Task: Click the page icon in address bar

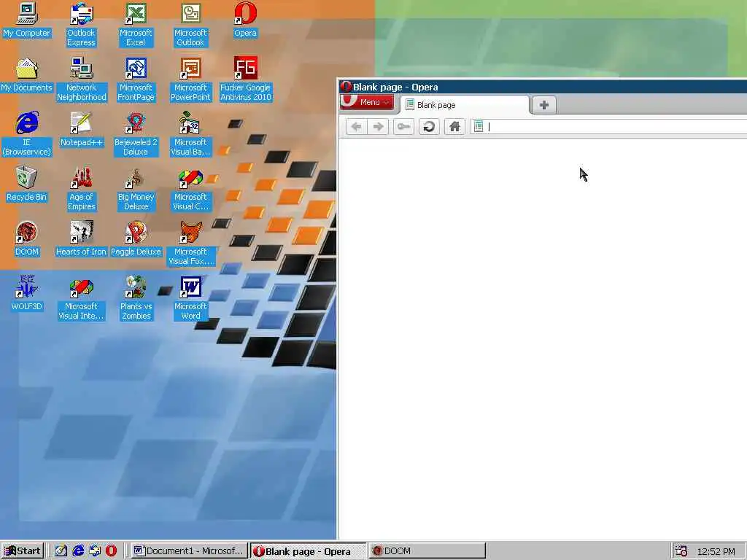Action: [479, 127]
